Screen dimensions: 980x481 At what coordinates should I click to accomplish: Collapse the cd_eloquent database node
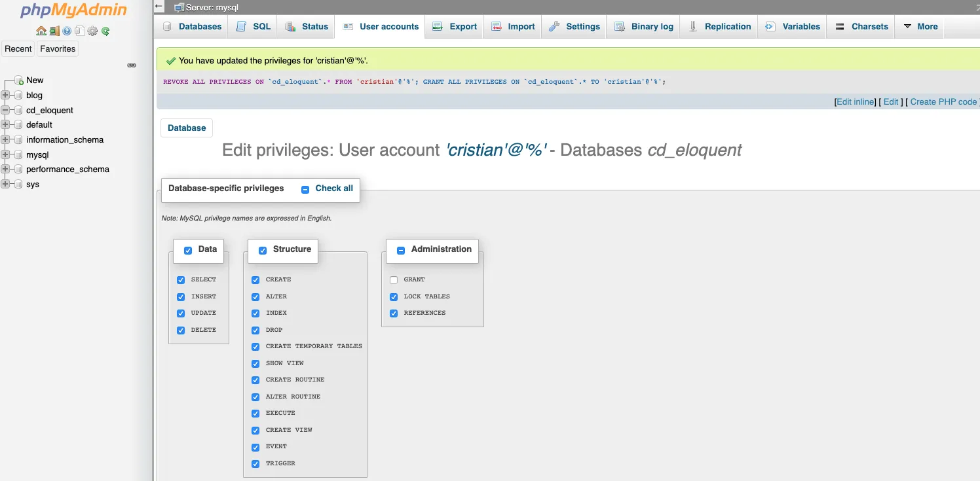(6, 111)
